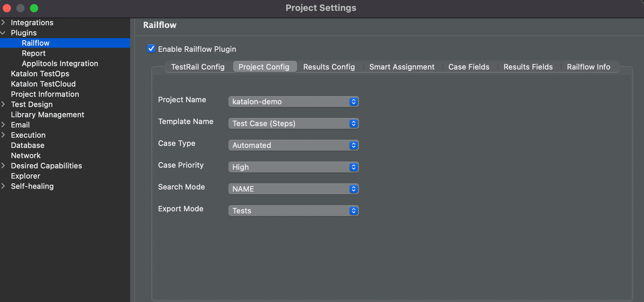Switch to the Results Config tab
644x302 pixels.
(329, 67)
